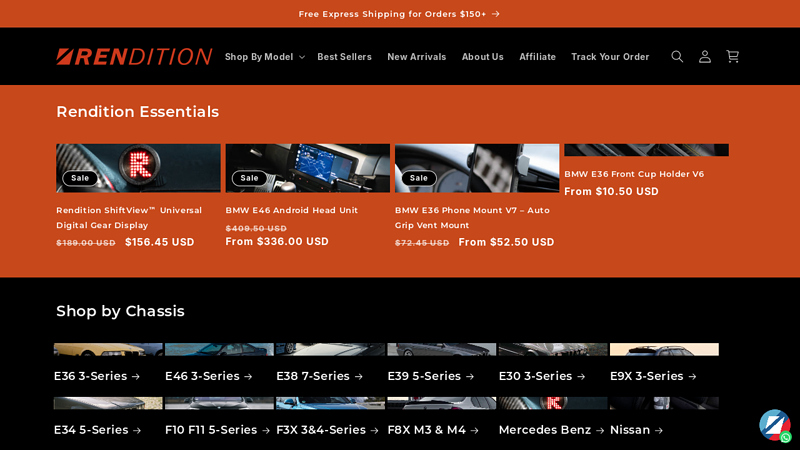The image size is (800, 450).
Task: Click the WhatsApp badge icon
Action: coord(786,437)
